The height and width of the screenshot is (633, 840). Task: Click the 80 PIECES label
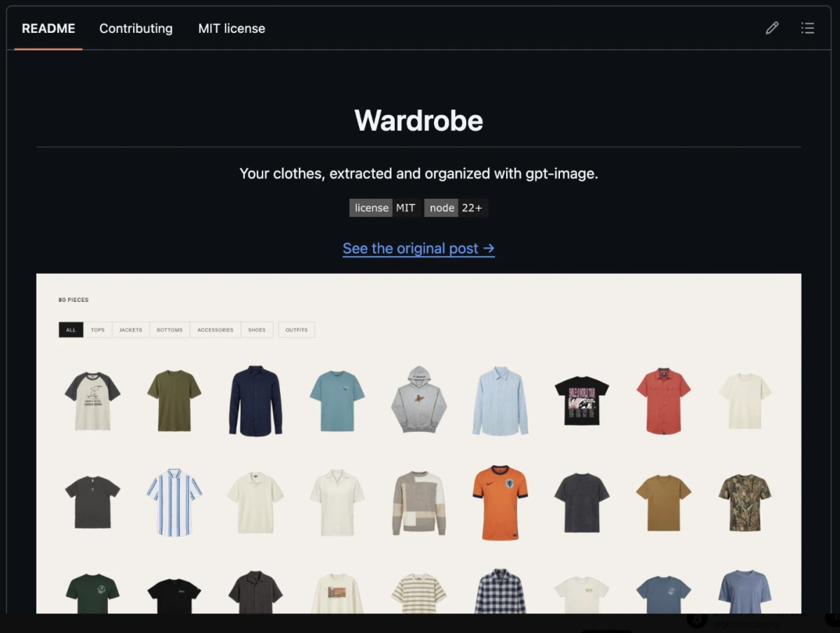pyautogui.click(x=73, y=300)
